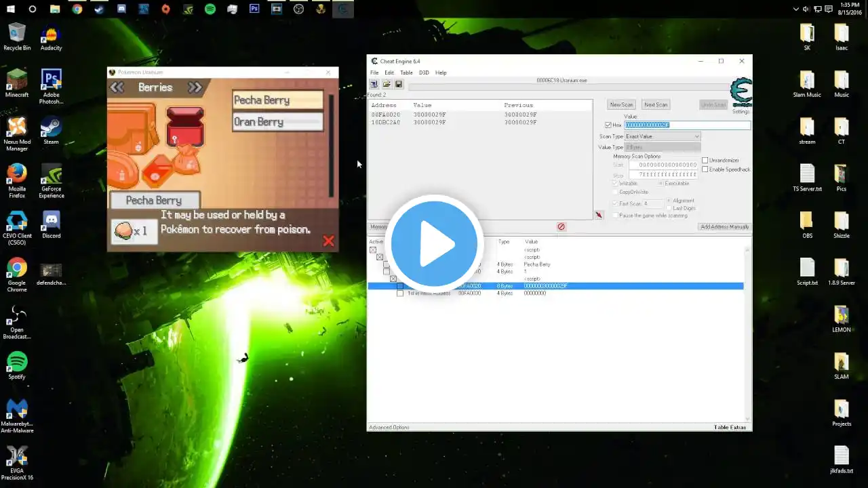868x488 pixels.
Task: Click the red X cancel in Pokemon bag
Action: 328,241
